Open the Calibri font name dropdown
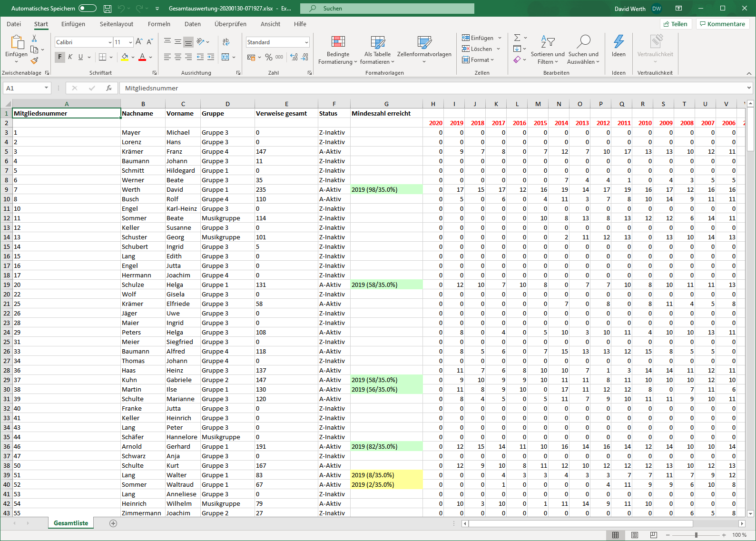This screenshot has height=541, width=756. coord(110,42)
